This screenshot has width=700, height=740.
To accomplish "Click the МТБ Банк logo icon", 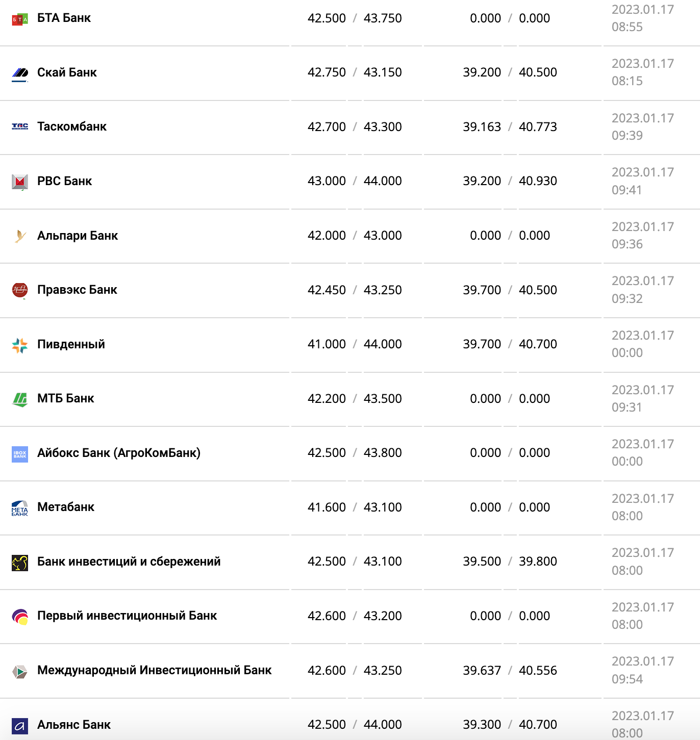I will click(x=19, y=399).
